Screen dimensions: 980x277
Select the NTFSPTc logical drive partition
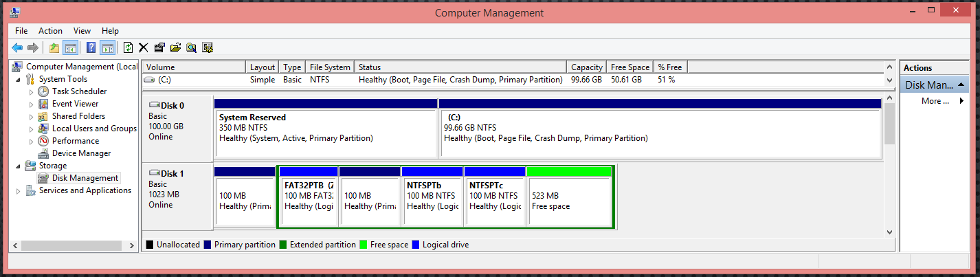(494, 195)
